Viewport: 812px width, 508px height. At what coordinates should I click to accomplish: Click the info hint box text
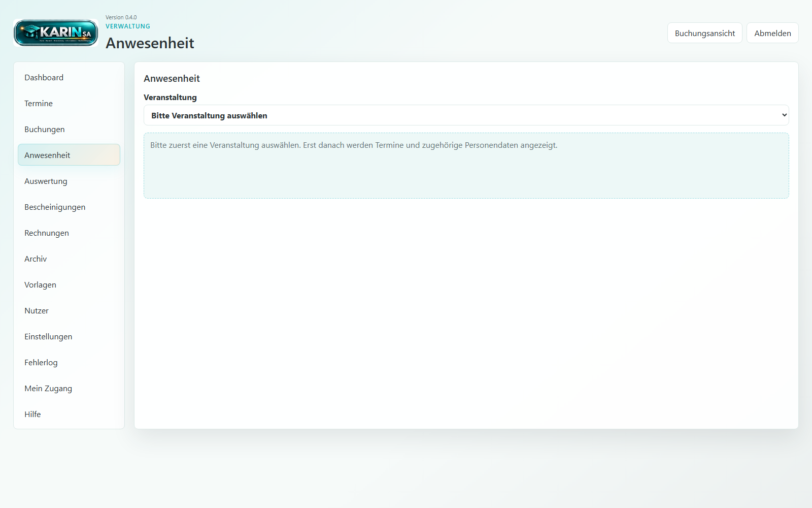point(354,145)
